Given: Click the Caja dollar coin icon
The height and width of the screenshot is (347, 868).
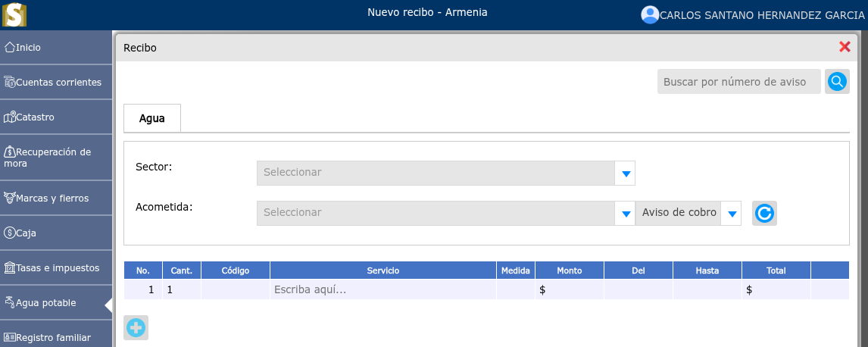Looking at the screenshot, I should click(x=9, y=233).
